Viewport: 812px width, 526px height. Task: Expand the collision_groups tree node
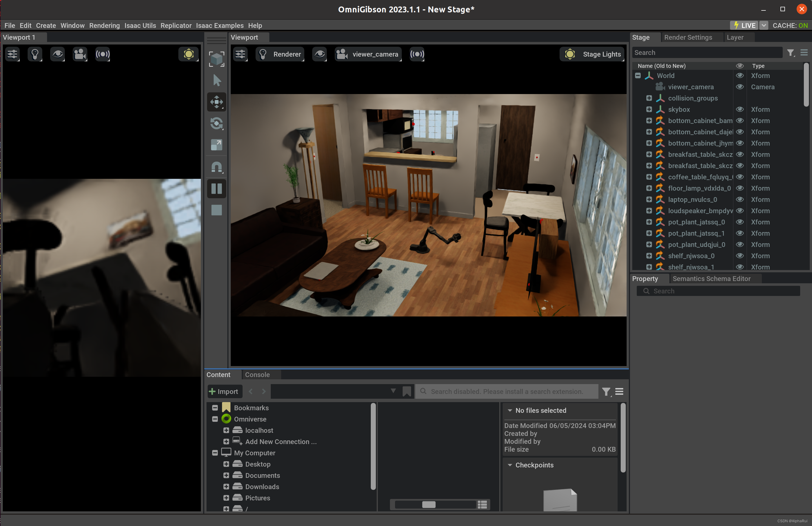click(649, 98)
